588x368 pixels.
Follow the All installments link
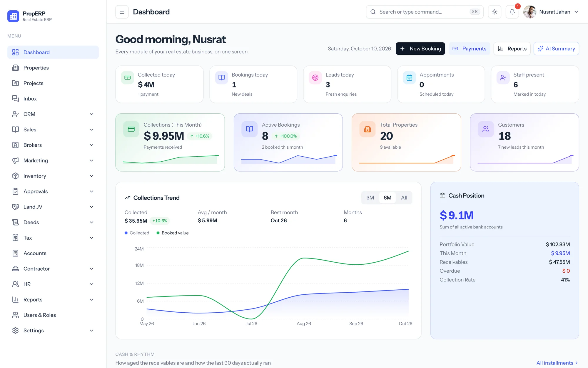point(557,363)
